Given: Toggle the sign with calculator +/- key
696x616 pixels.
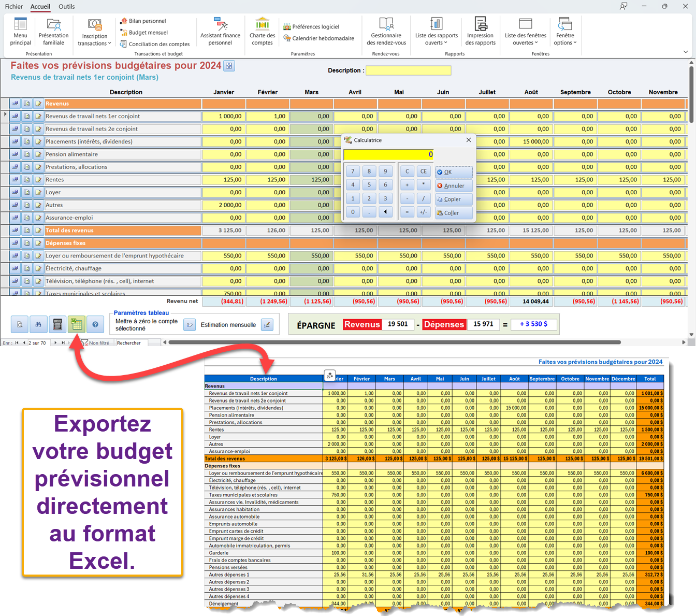Looking at the screenshot, I should coord(423,212).
